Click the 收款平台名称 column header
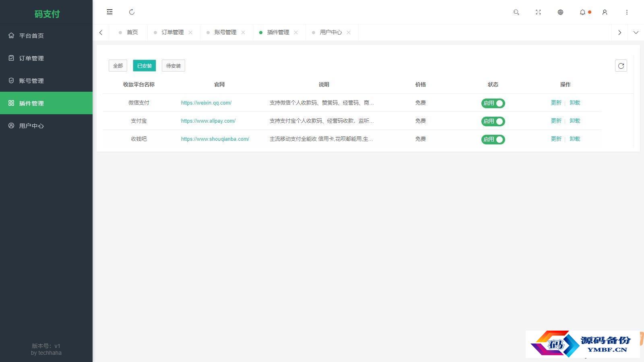This screenshot has width=644, height=362. (x=139, y=84)
